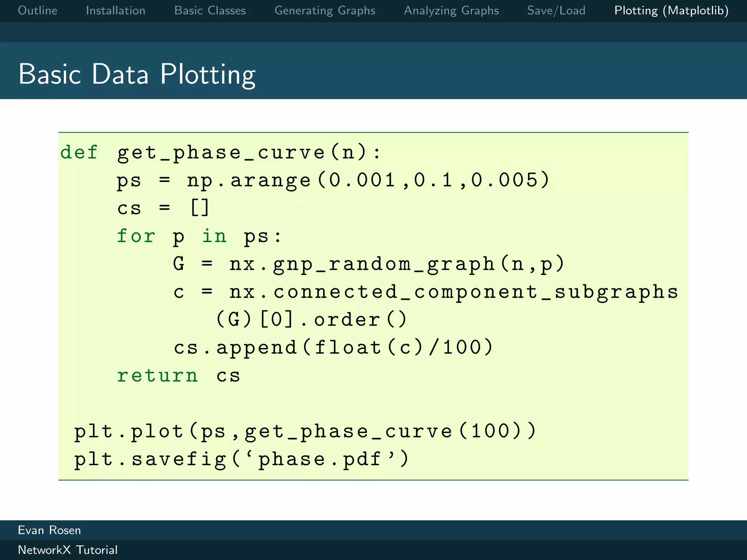Click the NetworkX Tutorial footer title
This screenshot has height=560, width=747.
[68, 550]
